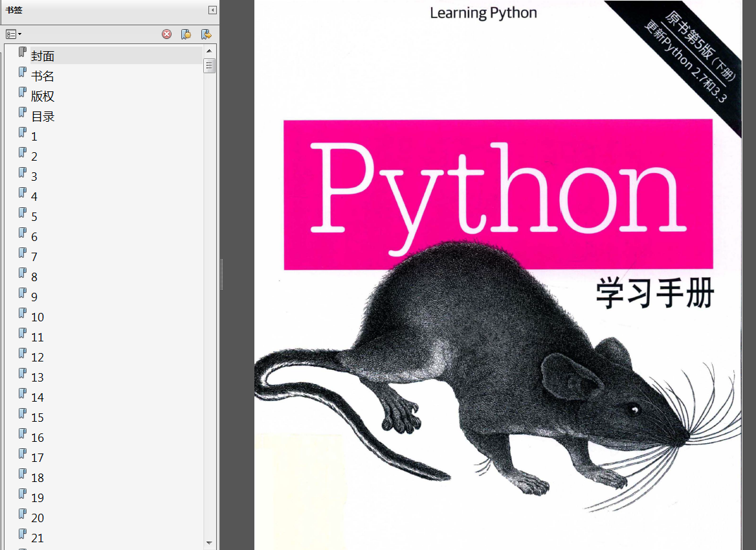Click the bookmark icon beside entry 11
The image size is (756, 550).
[x=22, y=334]
